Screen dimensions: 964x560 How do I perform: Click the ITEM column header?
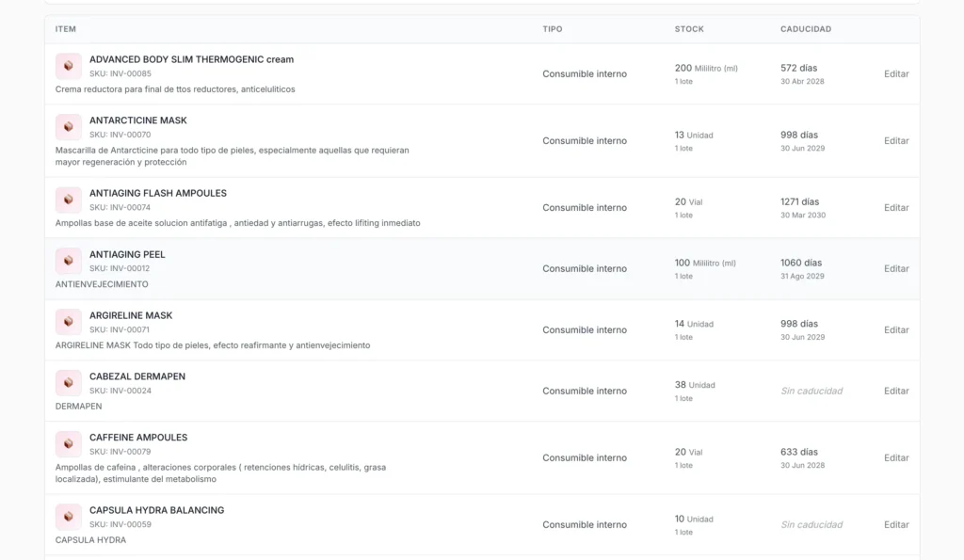66,29
